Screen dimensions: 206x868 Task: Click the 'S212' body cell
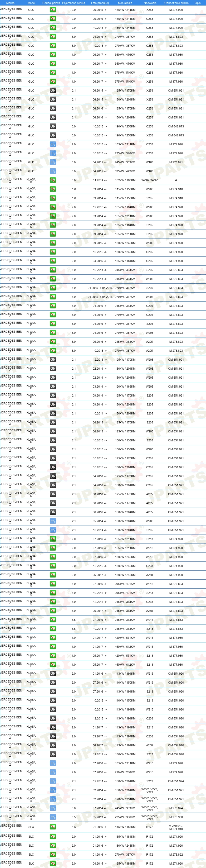click(149, 781)
